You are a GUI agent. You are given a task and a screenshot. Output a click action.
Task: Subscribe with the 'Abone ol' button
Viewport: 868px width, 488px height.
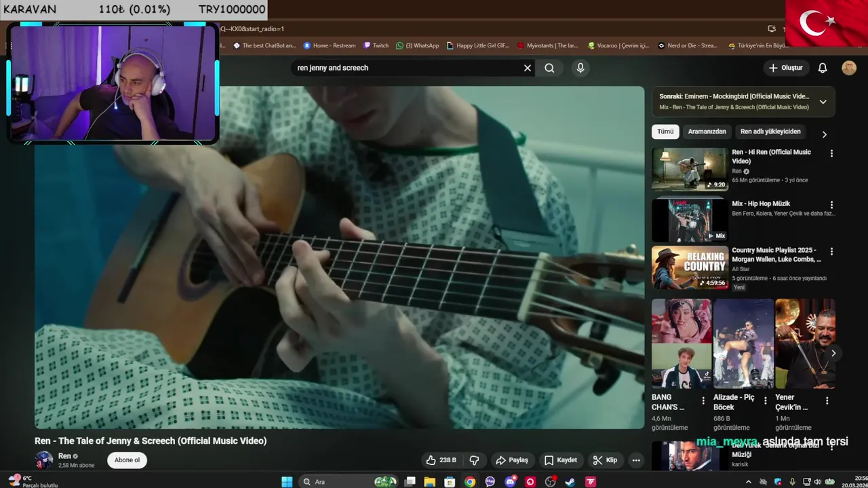(x=127, y=460)
